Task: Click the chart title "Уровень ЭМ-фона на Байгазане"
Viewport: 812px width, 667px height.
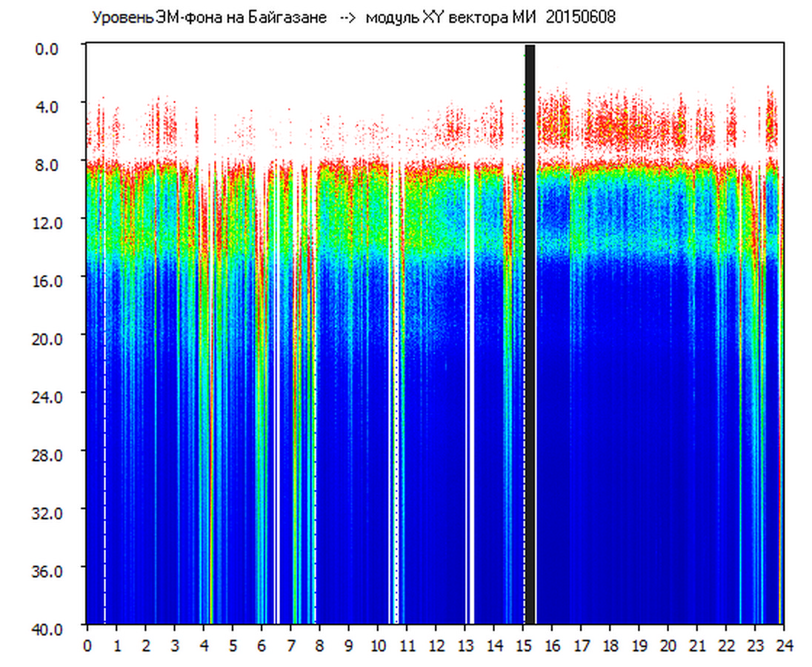Action: click(209, 17)
